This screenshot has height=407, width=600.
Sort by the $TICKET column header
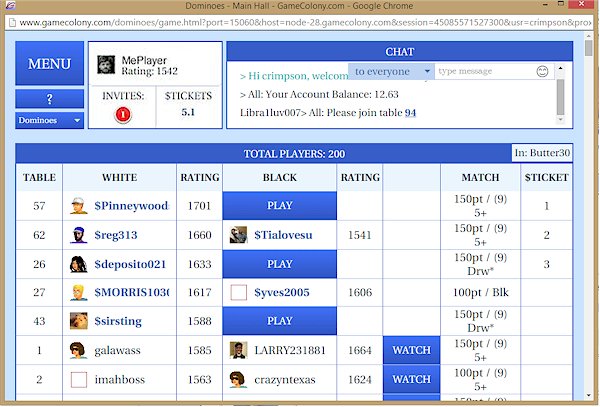point(546,177)
